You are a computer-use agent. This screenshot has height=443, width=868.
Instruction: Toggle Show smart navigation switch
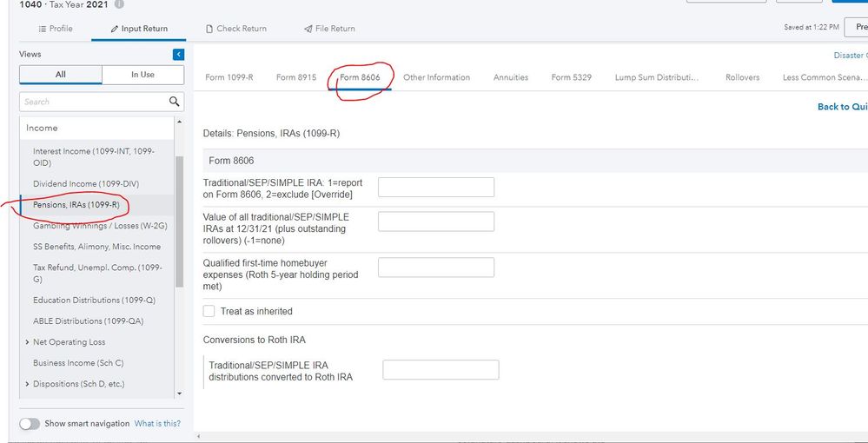[x=30, y=424]
